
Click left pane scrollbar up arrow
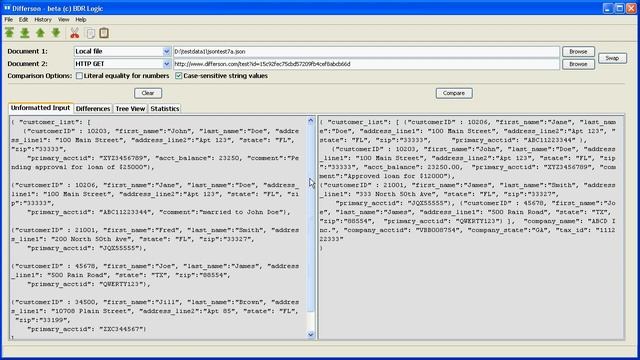click(311, 121)
